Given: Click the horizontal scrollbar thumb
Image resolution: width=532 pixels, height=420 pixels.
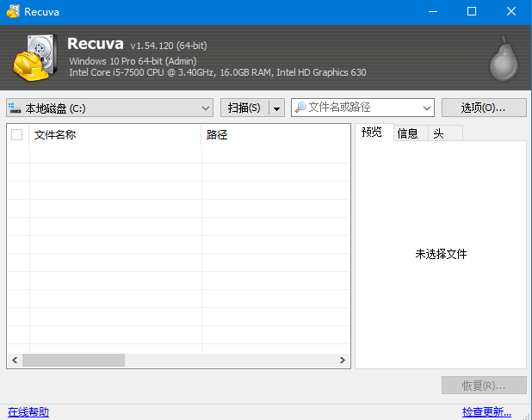Looking at the screenshot, I should click(x=73, y=360).
